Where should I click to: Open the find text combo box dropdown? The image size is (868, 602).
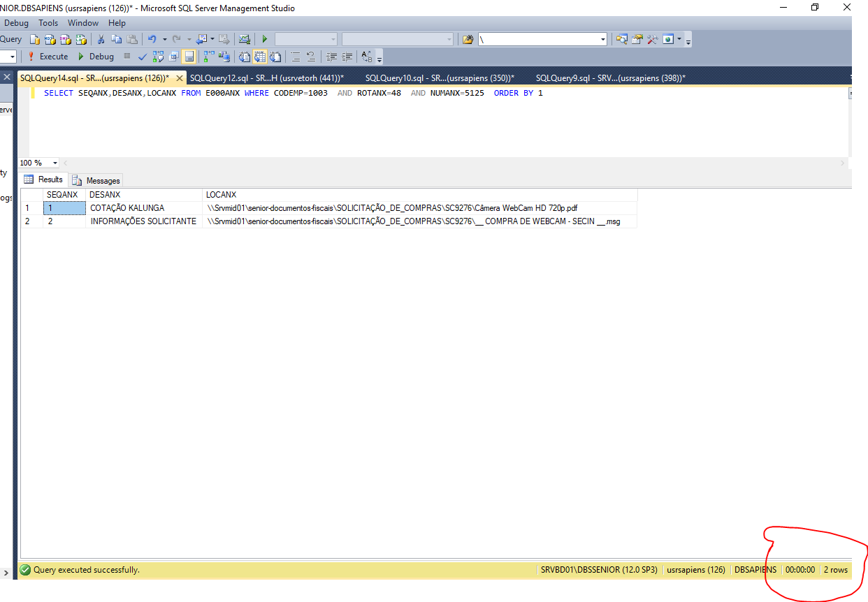tap(603, 40)
